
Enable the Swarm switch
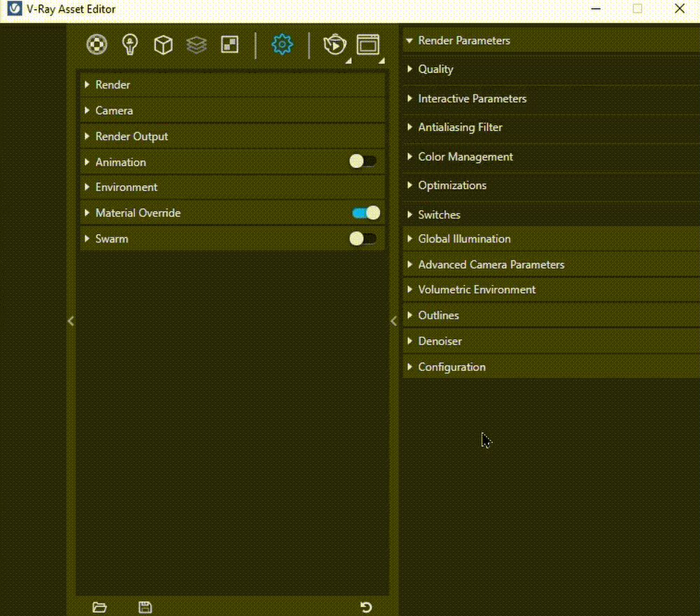click(363, 239)
